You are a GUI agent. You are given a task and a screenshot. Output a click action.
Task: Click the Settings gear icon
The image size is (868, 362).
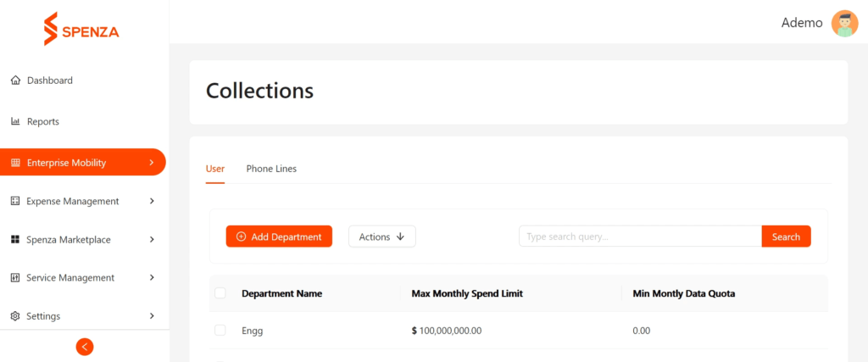[x=15, y=316]
